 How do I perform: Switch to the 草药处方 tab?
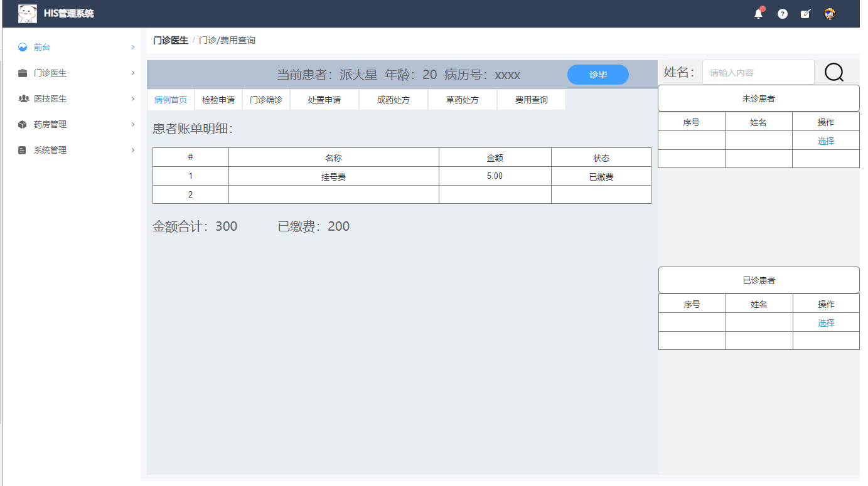[463, 100]
